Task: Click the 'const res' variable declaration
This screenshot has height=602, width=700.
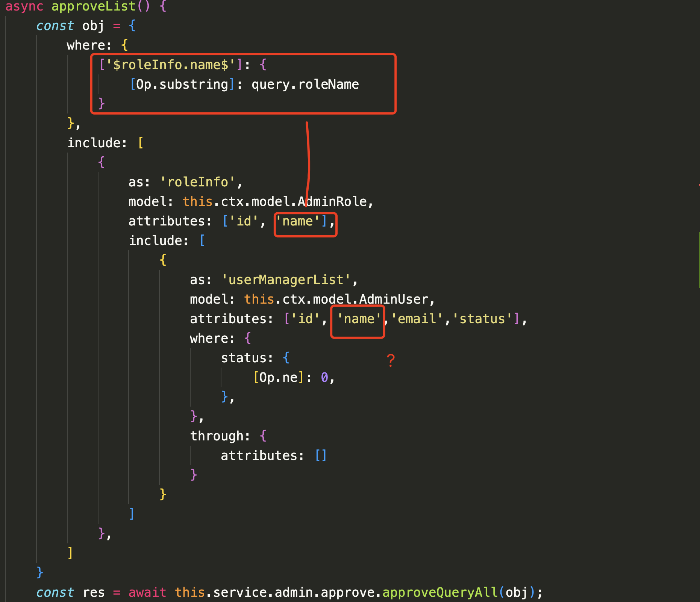Action: [x=70, y=592]
